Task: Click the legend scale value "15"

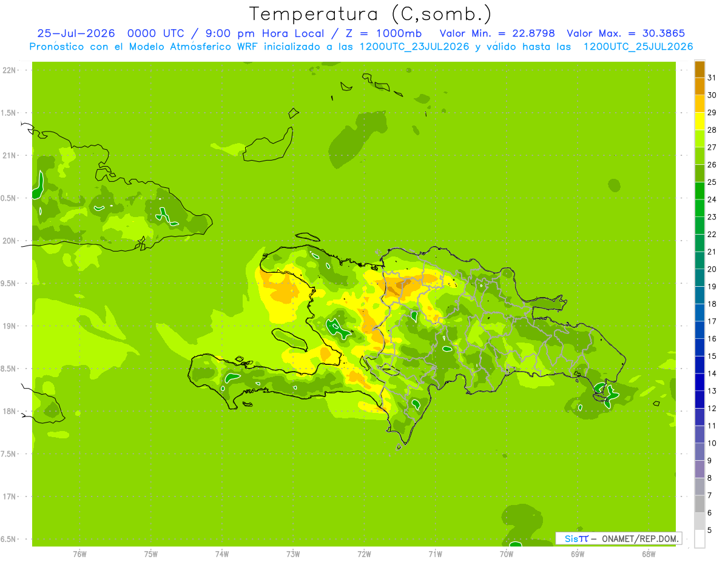Action: (x=712, y=356)
